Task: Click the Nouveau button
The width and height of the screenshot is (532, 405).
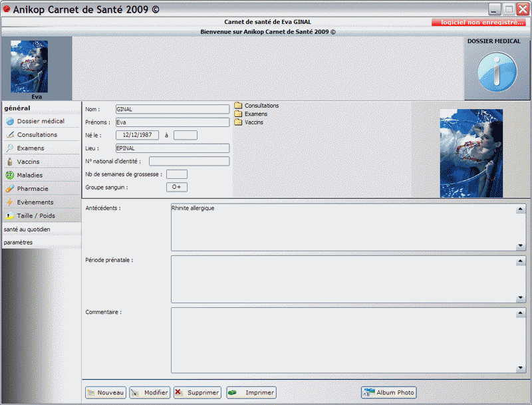Action: pyautogui.click(x=106, y=392)
